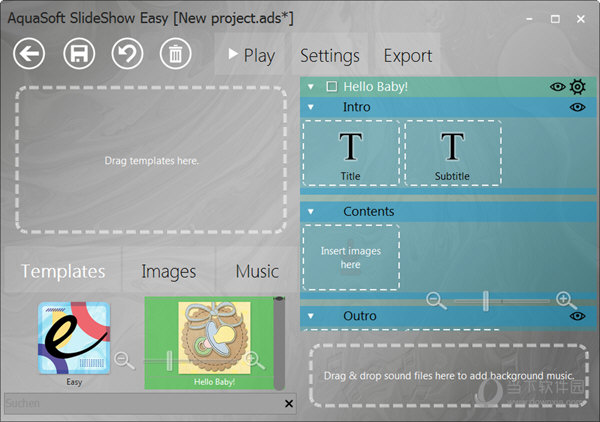
Task: Undo the last action with the circular arrow
Action: pos(127,54)
